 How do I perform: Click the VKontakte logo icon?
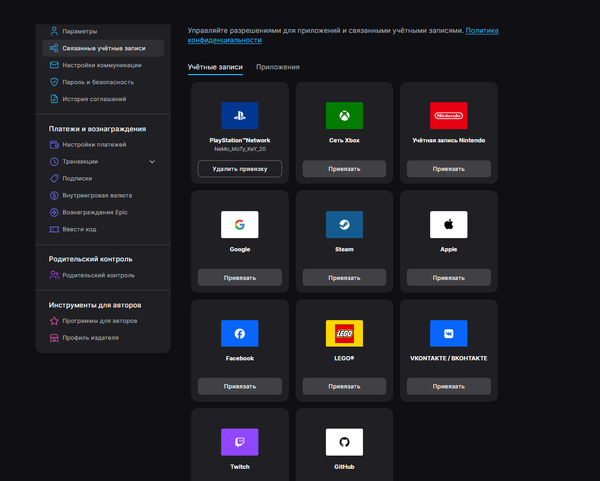448,333
